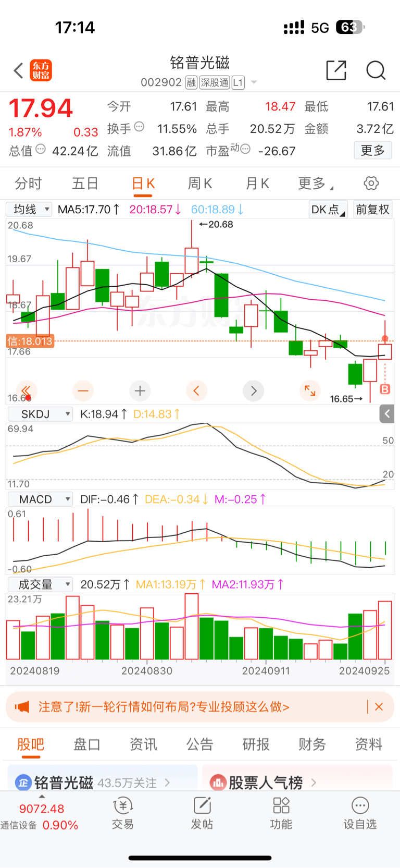The image size is (400, 868).
Task: Tap the 17.94 current price
Action: pos(41,108)
